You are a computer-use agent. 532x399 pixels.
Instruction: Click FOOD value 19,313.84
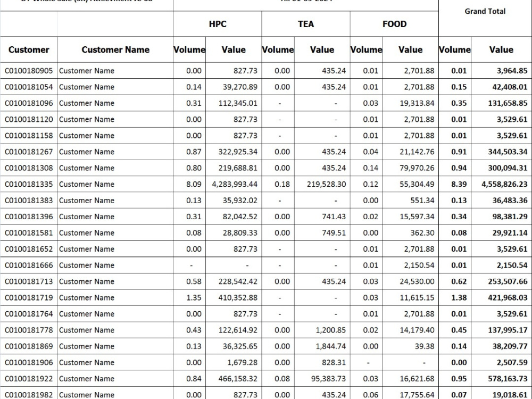[417, 104]
